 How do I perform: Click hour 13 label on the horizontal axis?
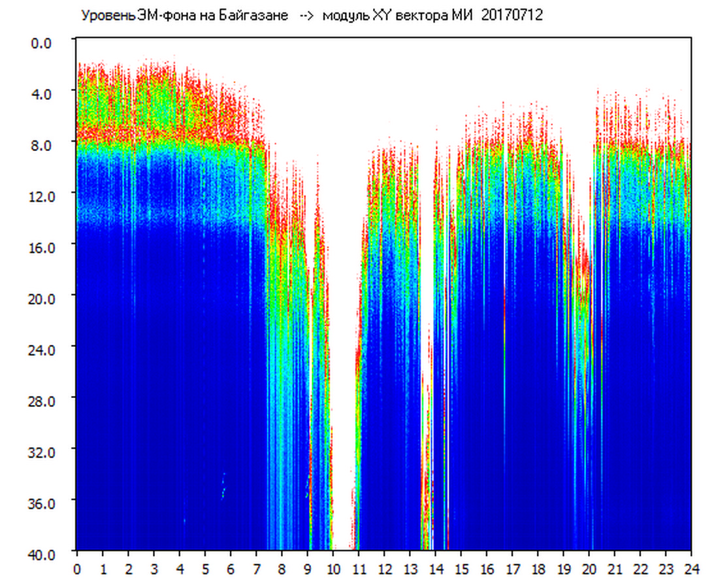pyautogui.click(x=410, y=568)
